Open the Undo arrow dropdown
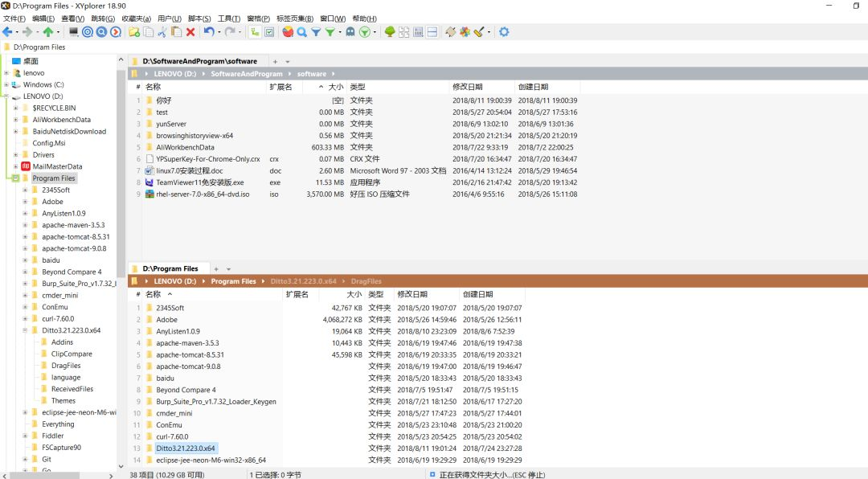 [219, 32]
